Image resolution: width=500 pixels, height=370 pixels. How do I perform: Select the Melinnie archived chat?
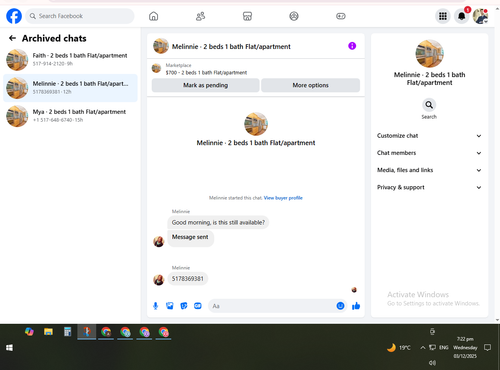tap(70, 88)
